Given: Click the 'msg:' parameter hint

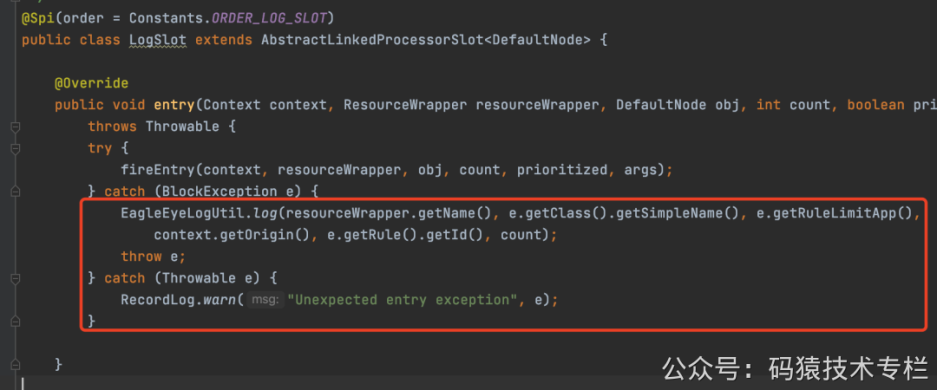Looking at the screenshot, I should [x=265, y=300].
